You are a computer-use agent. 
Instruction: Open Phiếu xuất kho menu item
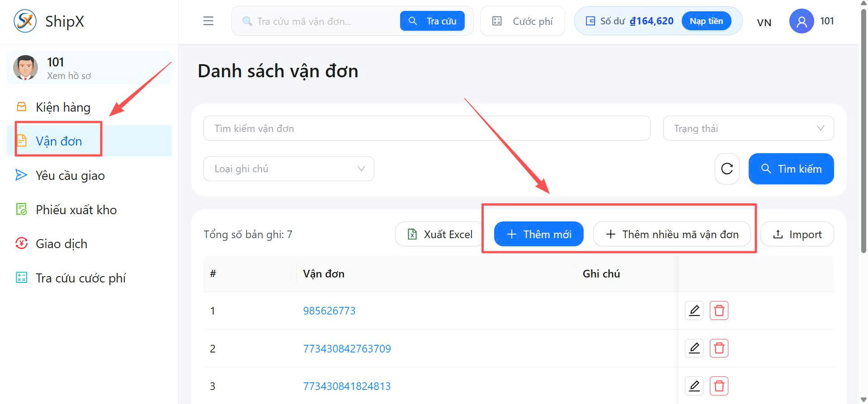pyautogui.click(x=89, y=210)
